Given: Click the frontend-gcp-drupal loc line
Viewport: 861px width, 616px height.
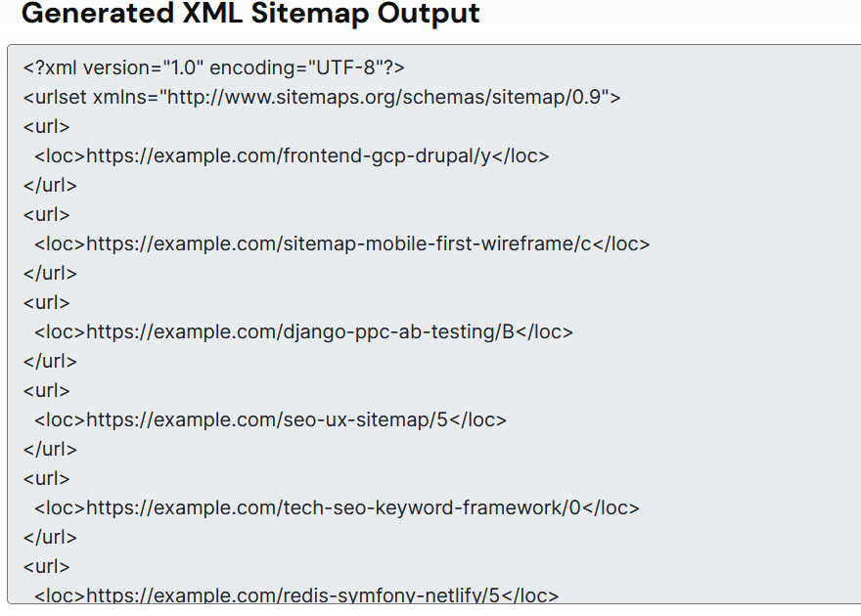Looking at the screenshot, I should pyautogui.click(x=292, y=155).
